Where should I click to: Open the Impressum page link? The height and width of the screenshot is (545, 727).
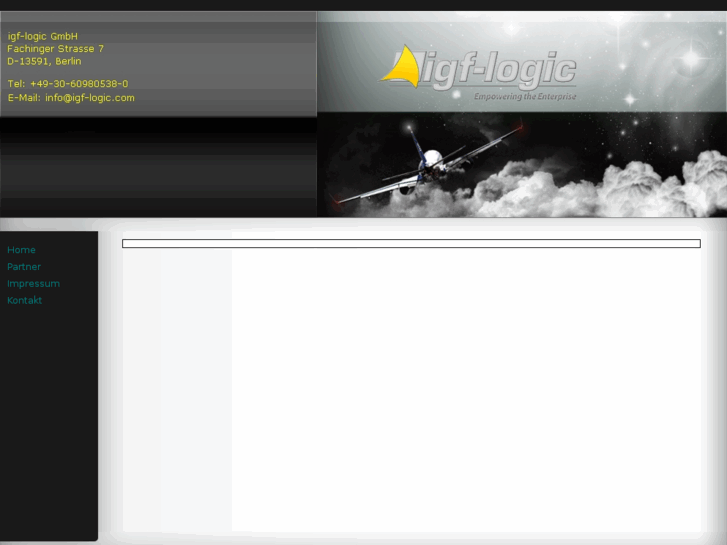(33, 283)
